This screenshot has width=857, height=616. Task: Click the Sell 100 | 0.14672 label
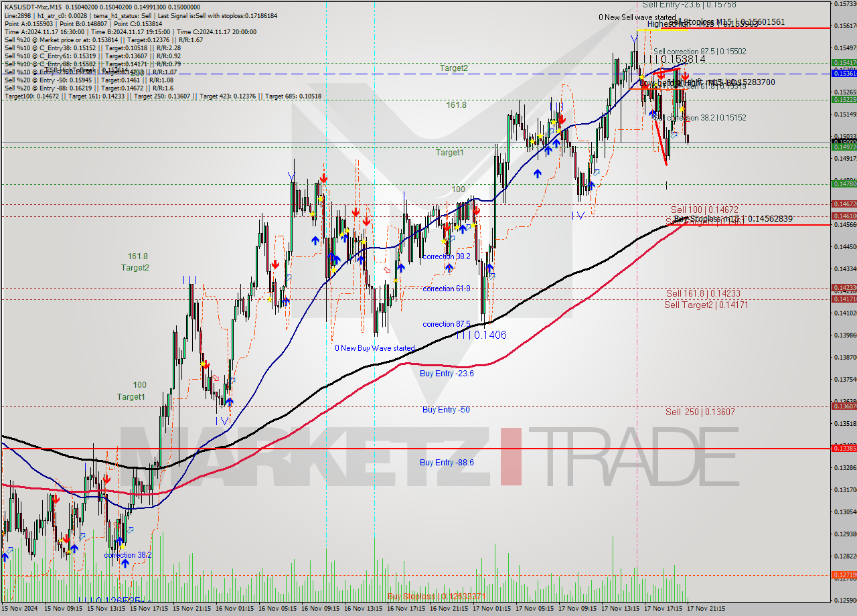pyautogui.click(x=704, y=210)
